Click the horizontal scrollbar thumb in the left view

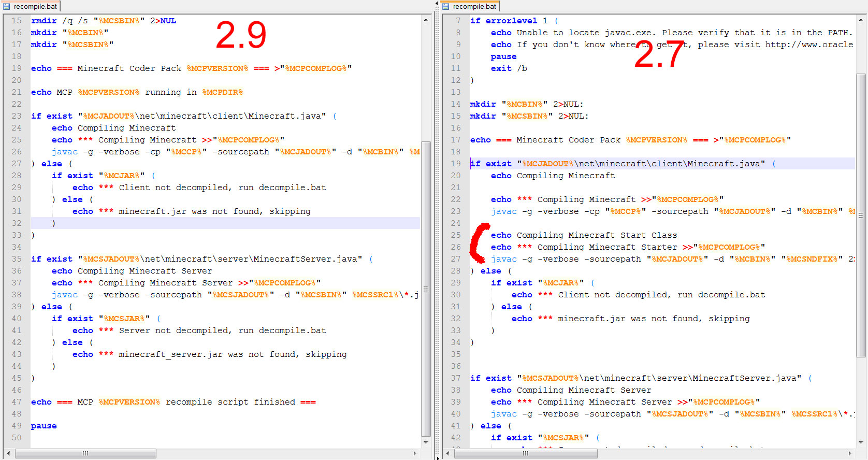click(x=85, y=453)
